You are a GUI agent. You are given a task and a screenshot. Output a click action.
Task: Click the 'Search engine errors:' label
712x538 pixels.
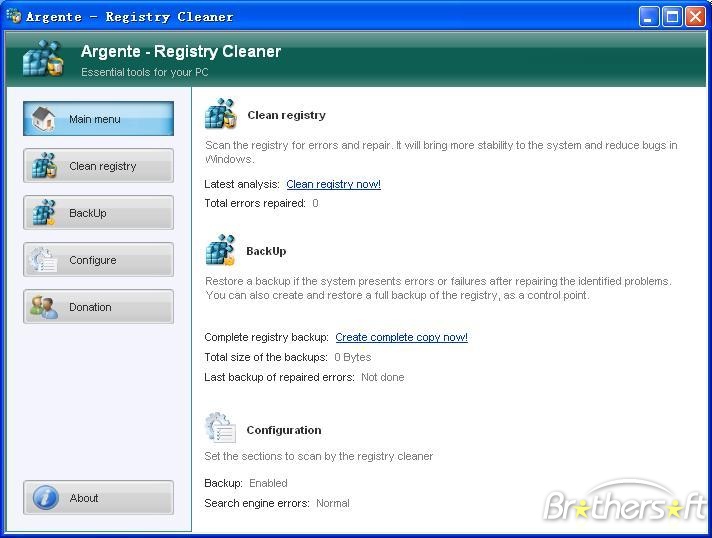[x=257, y=503]
